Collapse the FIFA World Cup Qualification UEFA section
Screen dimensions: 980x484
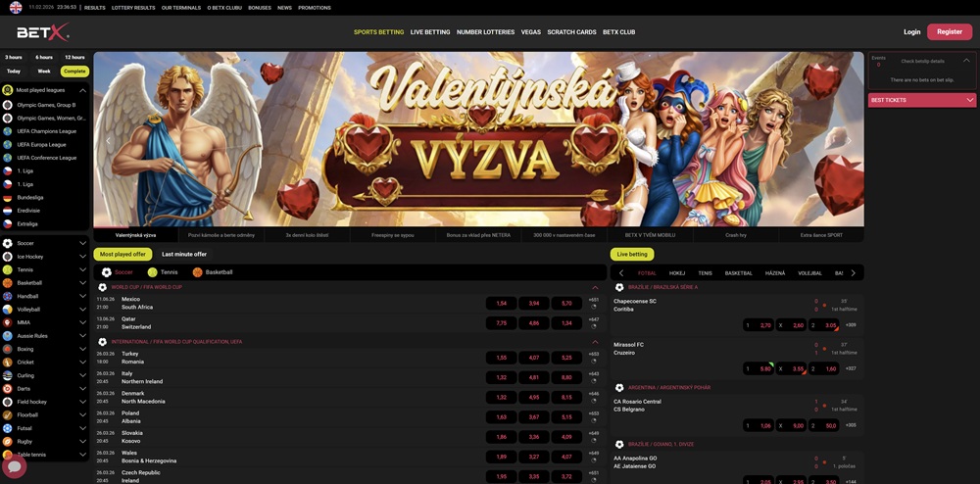pos(595,342)
